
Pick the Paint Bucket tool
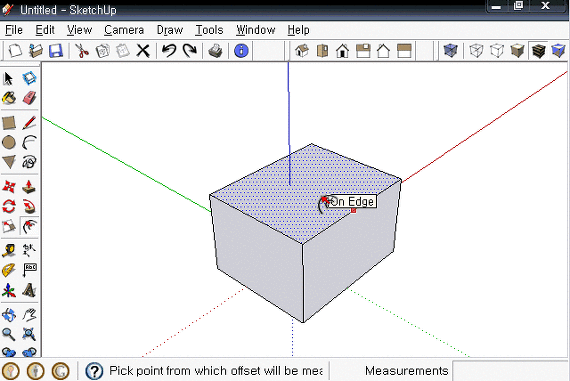coord(9,98)
